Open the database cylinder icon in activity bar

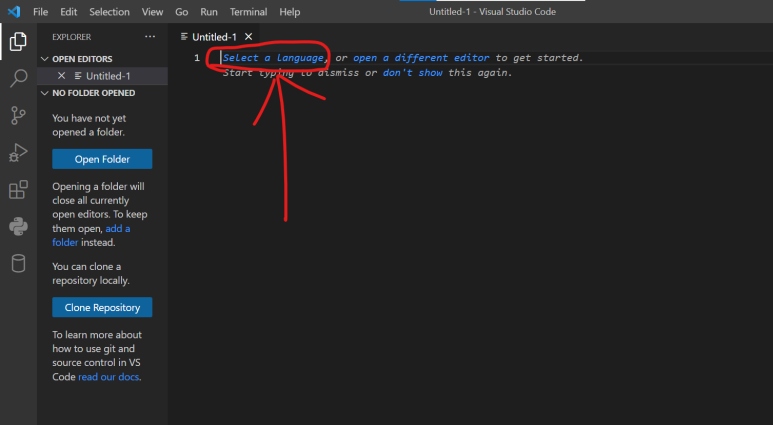point(18,263)
